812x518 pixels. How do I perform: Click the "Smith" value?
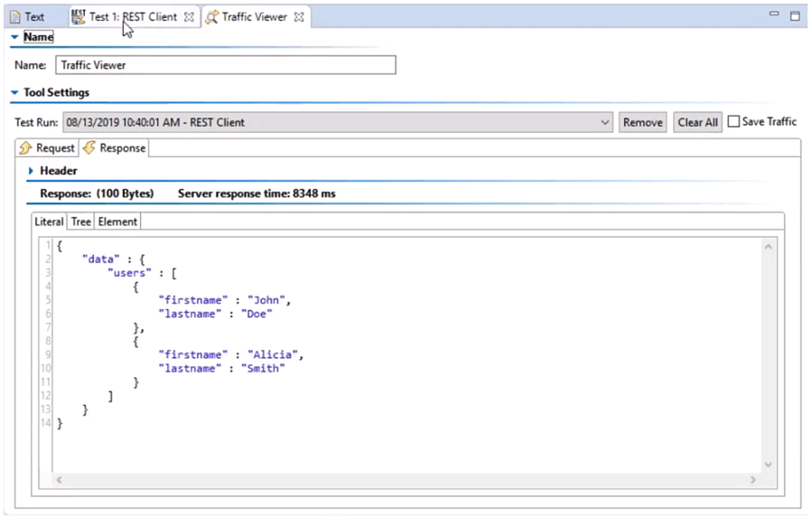pyautogui.click(x=263, y=369)
